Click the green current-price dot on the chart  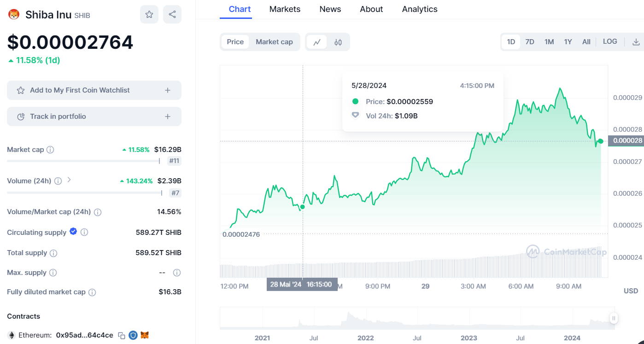[x=601, y=141]
